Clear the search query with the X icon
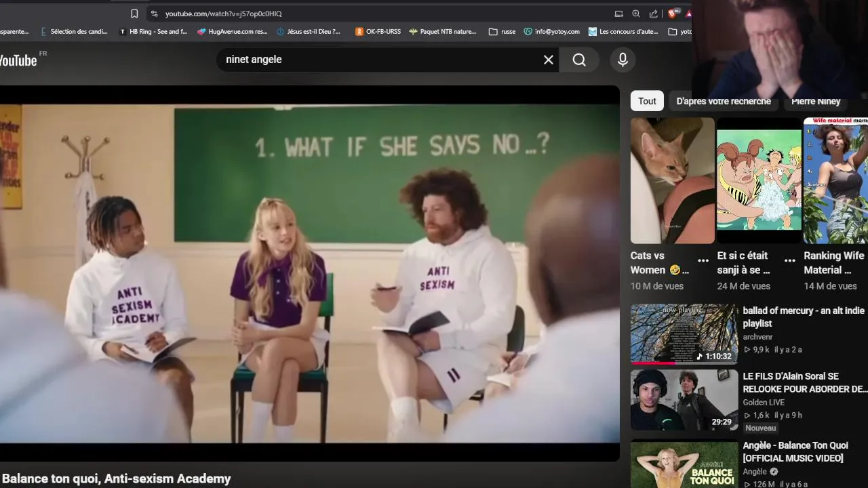 click(549, 60)
